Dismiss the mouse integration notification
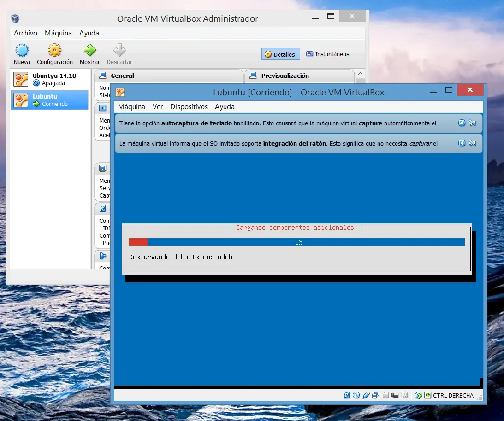 (462, 143)
